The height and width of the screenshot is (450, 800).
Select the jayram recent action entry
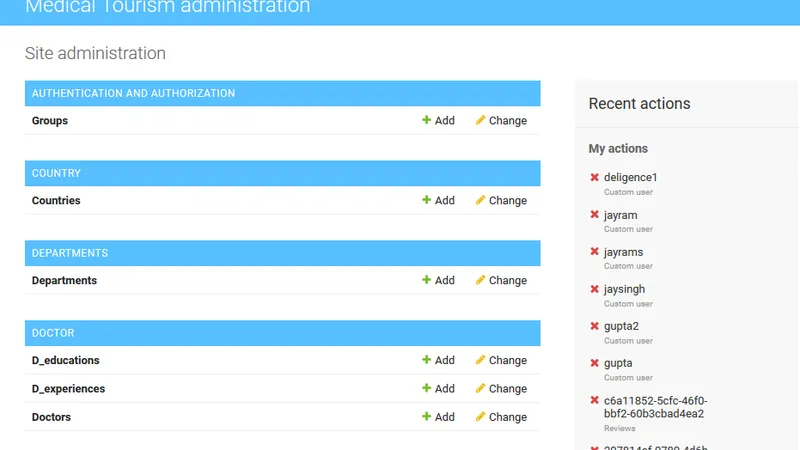620,215
